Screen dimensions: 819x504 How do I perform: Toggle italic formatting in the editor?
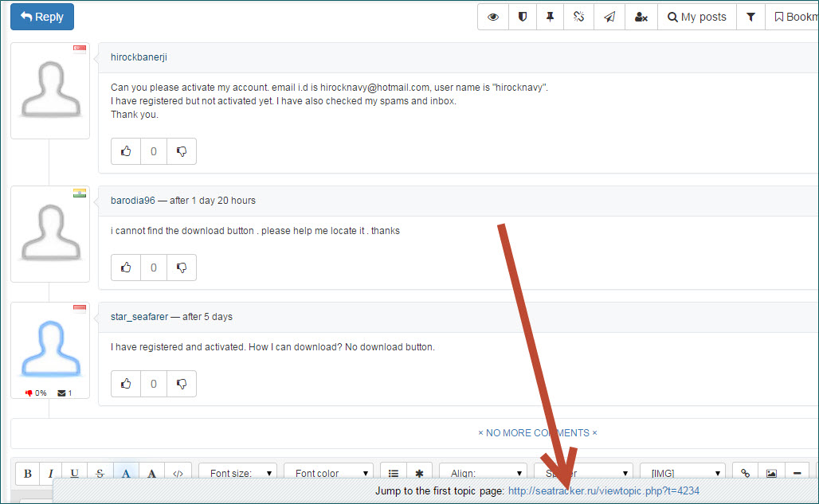pyautogui.click(x=51, y=473)
